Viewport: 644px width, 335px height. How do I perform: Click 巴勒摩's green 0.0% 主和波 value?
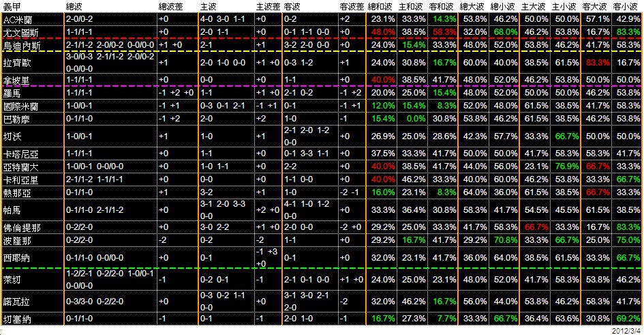pyautogui.click(x=416, y=119)
